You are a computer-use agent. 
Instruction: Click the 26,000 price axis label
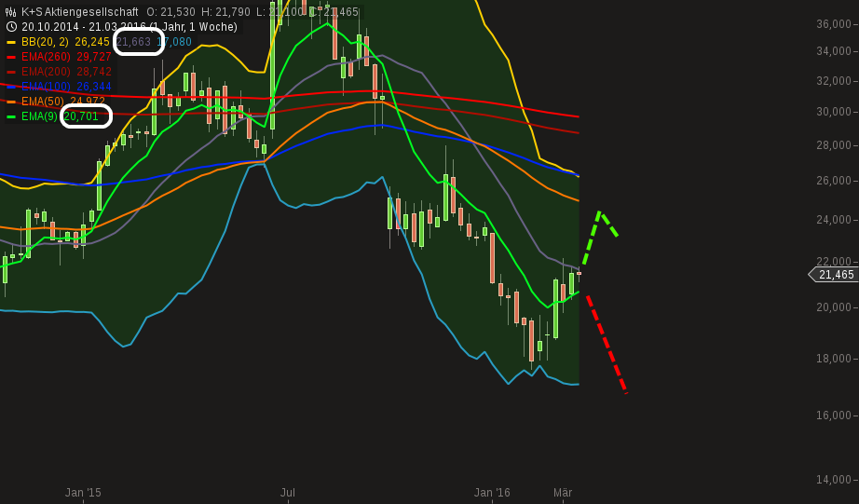834,181
